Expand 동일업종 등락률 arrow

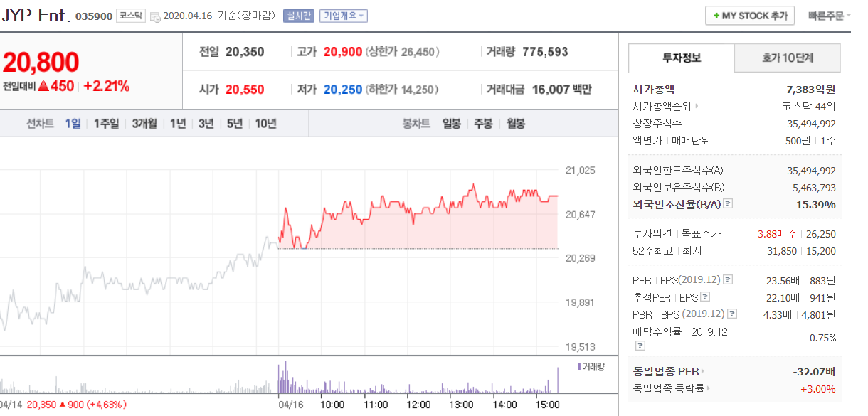click(x=709, y=388)
